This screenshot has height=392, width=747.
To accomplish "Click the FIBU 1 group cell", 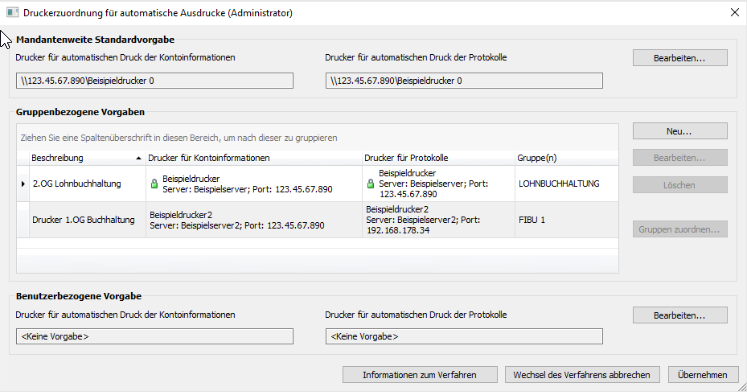I will pyautogui.click(x=566, y=220).
